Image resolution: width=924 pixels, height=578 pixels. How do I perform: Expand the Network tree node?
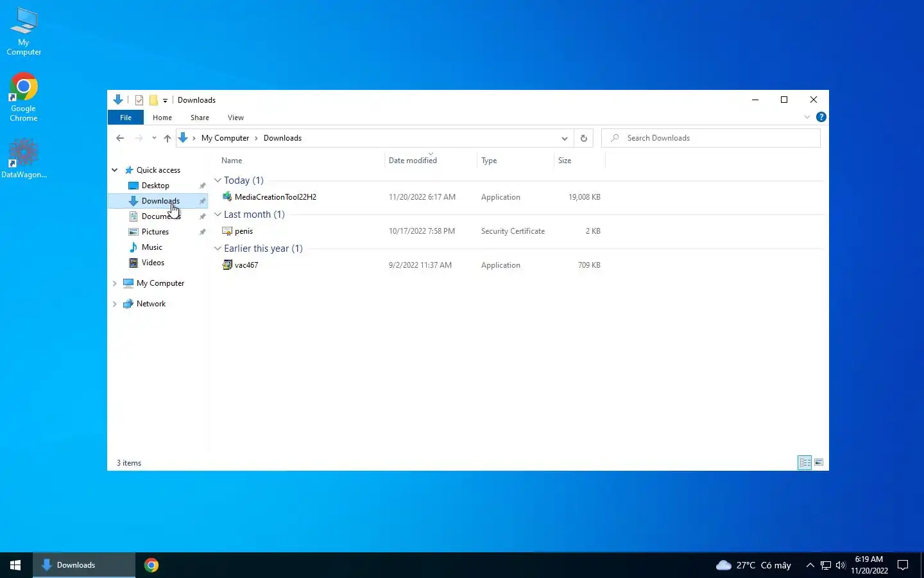(115, 304)
